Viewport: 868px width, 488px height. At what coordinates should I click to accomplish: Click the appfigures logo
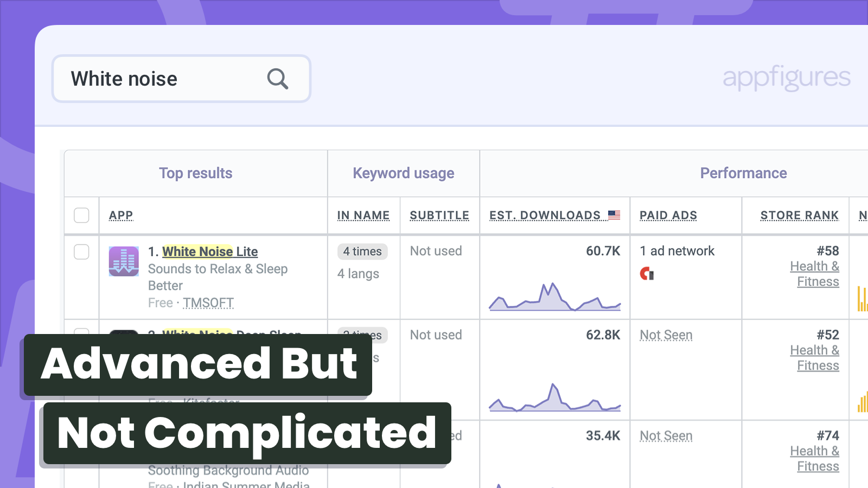coord(787,78)
